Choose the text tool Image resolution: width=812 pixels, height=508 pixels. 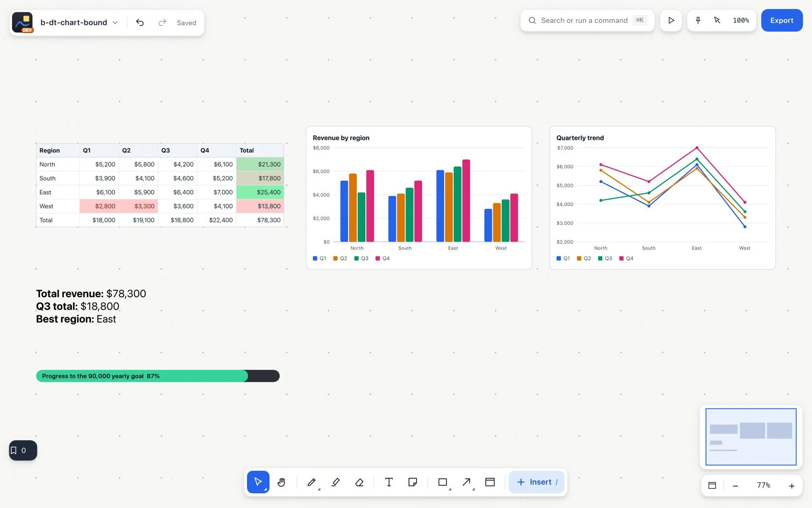(389, 482)
